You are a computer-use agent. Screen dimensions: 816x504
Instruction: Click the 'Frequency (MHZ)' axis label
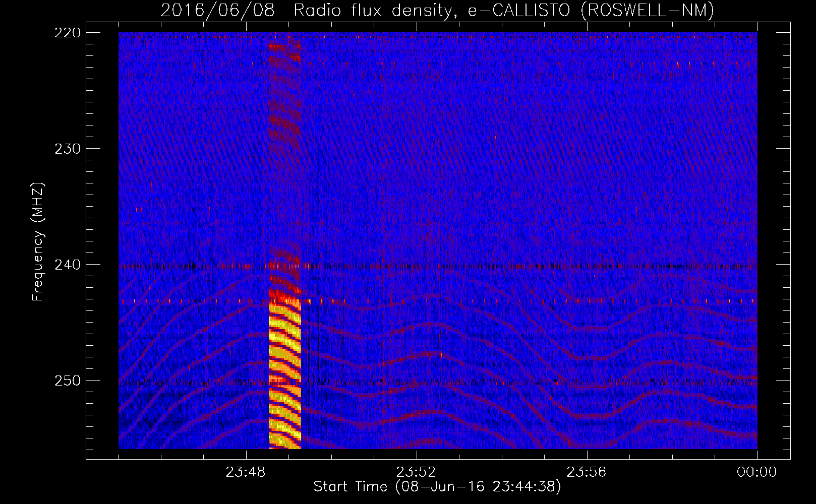tap(37, 241)
